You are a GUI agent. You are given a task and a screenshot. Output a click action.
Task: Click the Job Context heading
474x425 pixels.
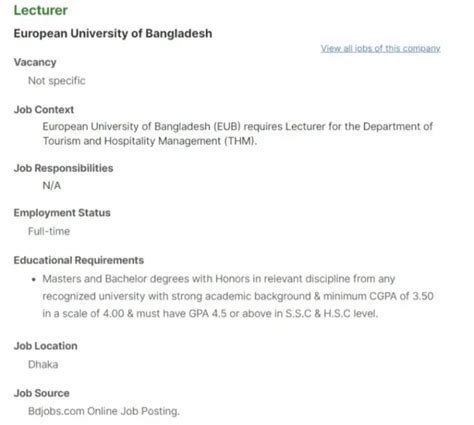[x=44, y=110]
